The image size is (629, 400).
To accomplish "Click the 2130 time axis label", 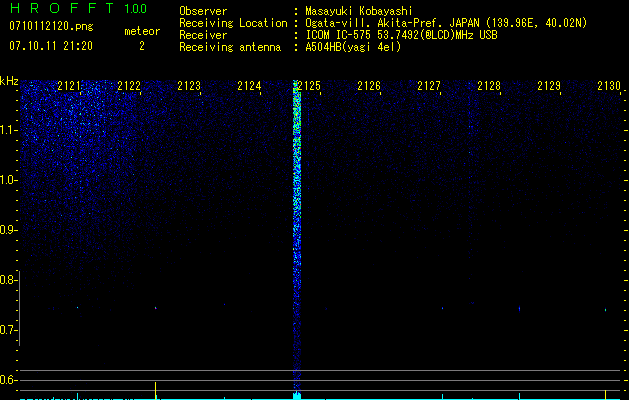I will (x=609, y=86).
